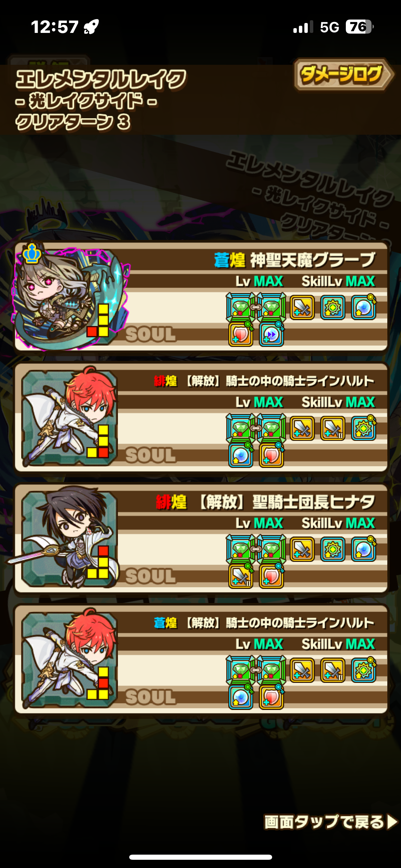Tap the sword II crest in the 緋煌 ラインハルト row

pyautogui.click(x=333, y=428)
